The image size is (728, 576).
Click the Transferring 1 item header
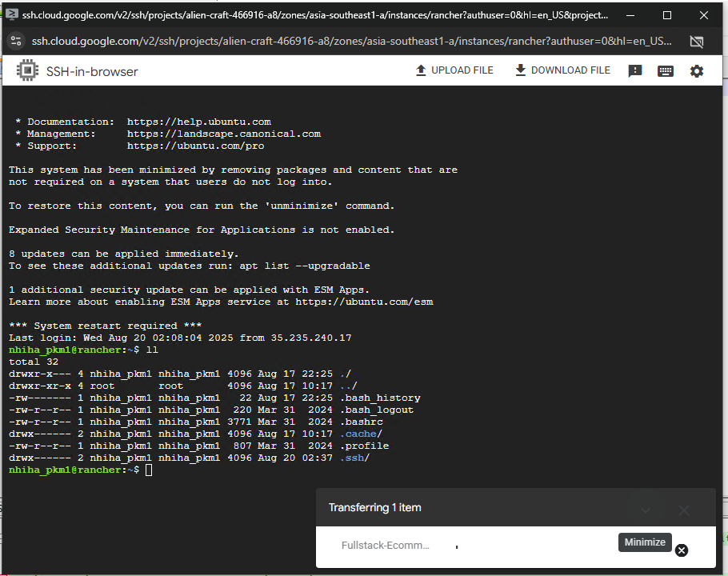click(375, 508)
